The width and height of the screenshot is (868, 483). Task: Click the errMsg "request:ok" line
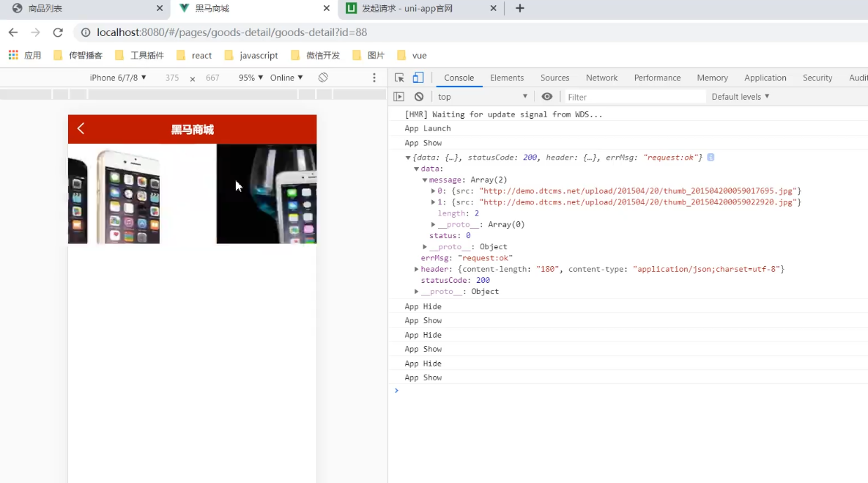(467, 258)
